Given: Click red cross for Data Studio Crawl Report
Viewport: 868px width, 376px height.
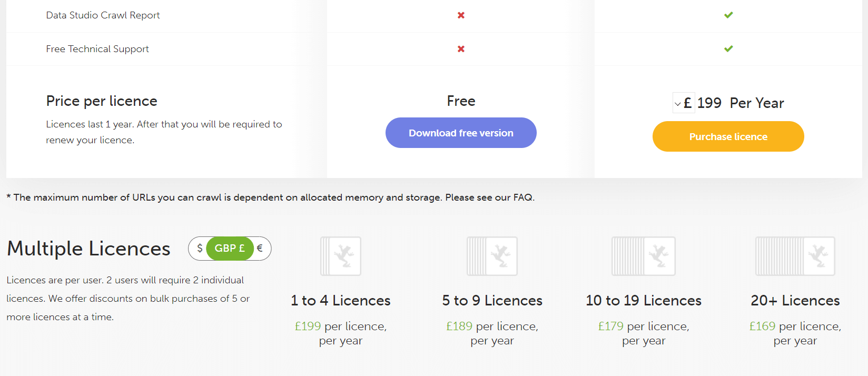Looking at the screenshot, I should (x=461, y=15).
